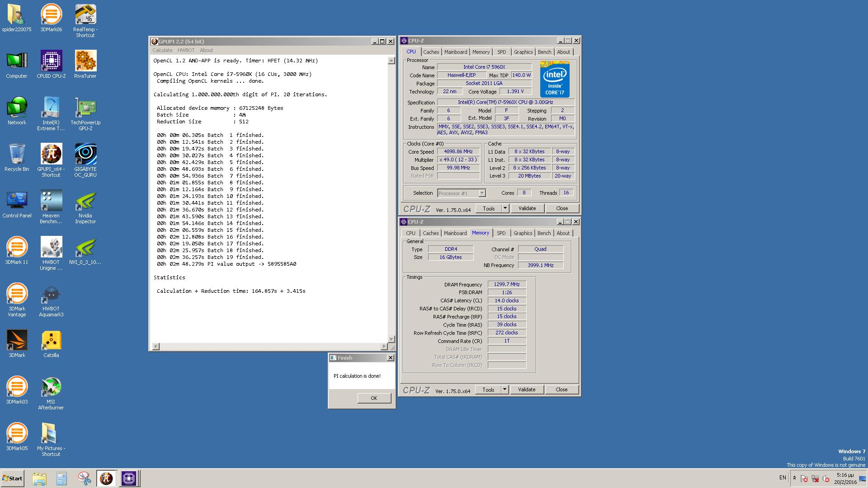Switch to SPD tab in top CPU-Z
868x488 pixels.
(x=502, y=52)
